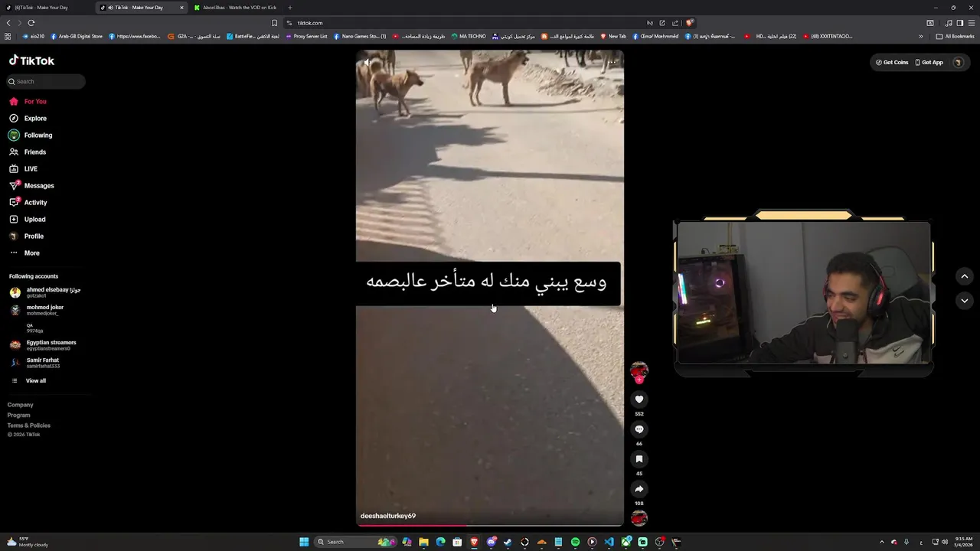The width and height of the screenshot is (980, 551).
Task: Open the creator avatar above the like button
Action: click(639, 371)
